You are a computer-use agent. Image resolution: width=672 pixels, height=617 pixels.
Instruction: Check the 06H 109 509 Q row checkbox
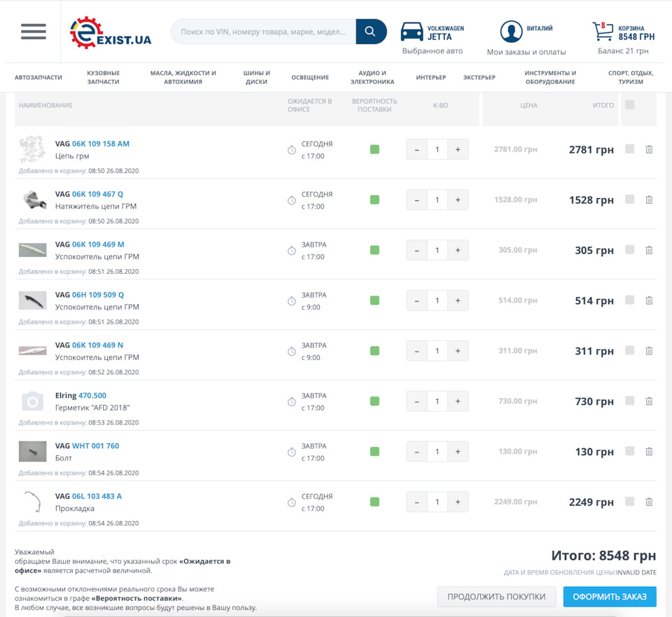click(x=629, y=300)
